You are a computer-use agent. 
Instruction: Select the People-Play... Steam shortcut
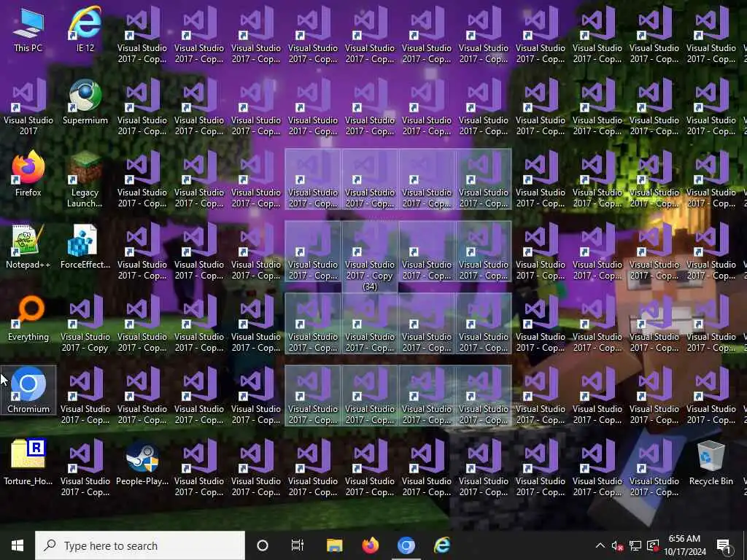coord(142,462)
